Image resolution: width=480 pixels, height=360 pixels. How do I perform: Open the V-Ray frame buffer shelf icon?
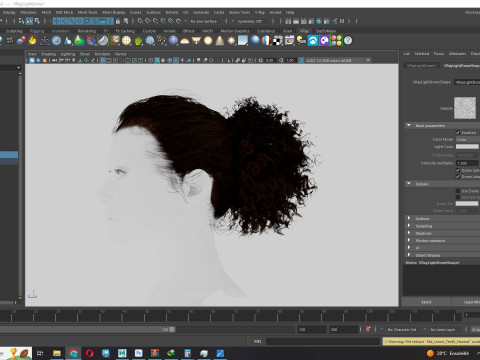point(289,41)
